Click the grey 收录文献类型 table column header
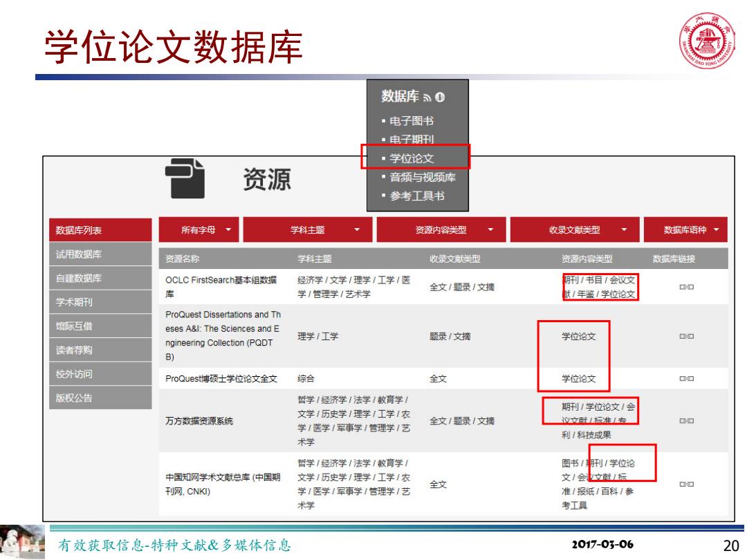This screenshot has width=747, height=560. coord(455,259)
